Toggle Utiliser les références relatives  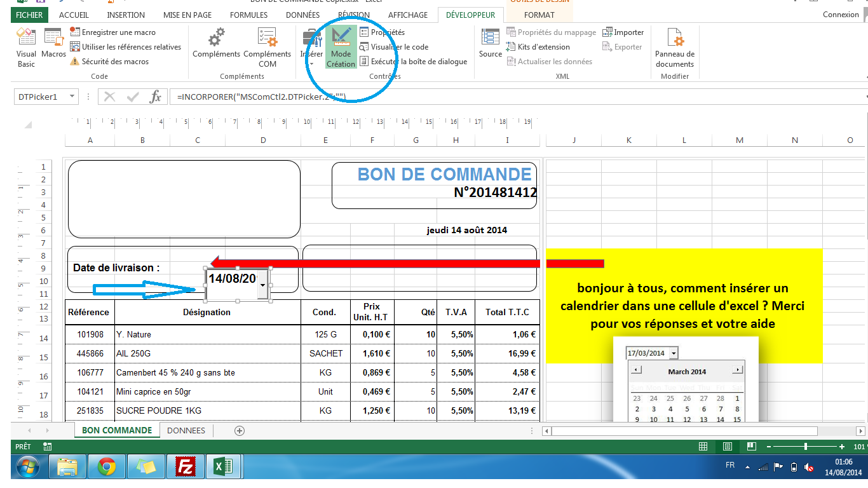pos(125,47)
